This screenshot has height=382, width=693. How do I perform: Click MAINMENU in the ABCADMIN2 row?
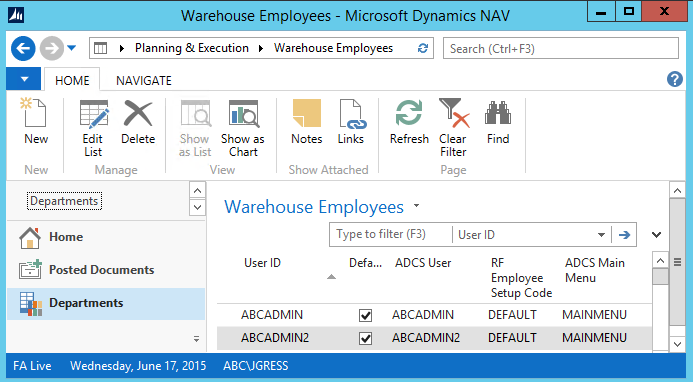(594, 338)
